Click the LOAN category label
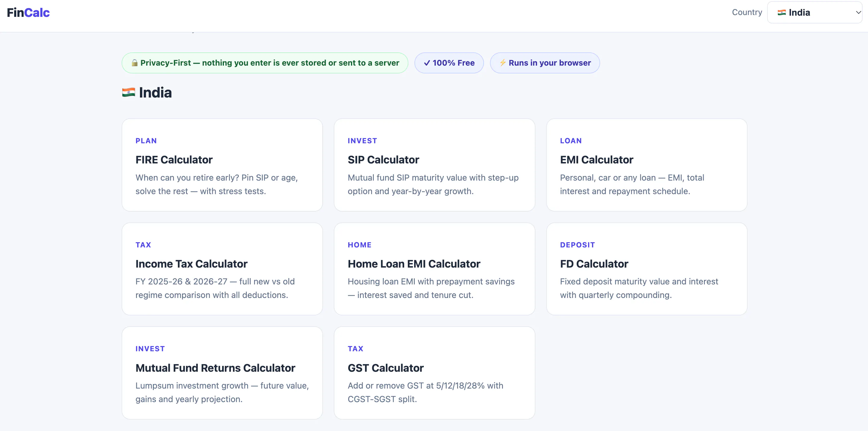The width and height of the screenshot is (868, 431). pos(571,141)
